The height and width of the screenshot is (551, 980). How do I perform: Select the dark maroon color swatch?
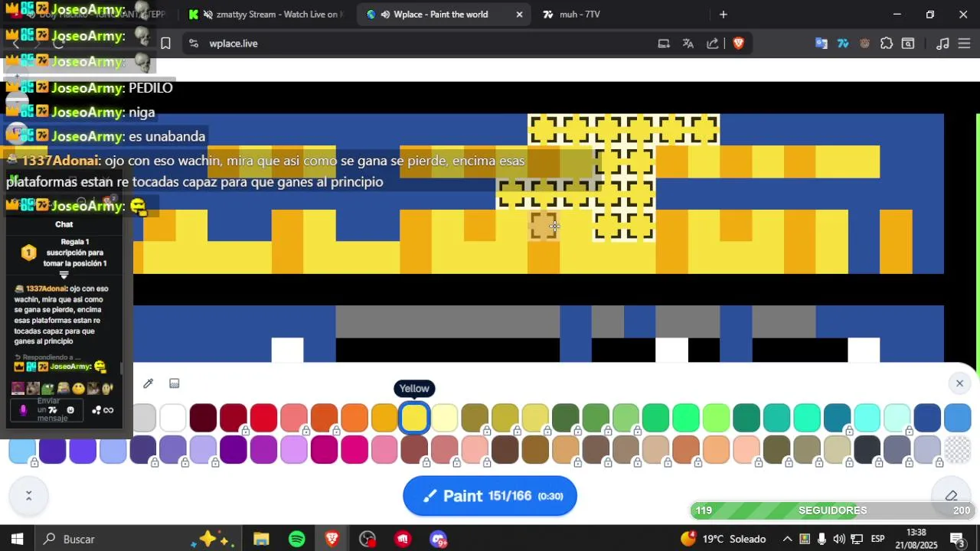click(203, 418)
